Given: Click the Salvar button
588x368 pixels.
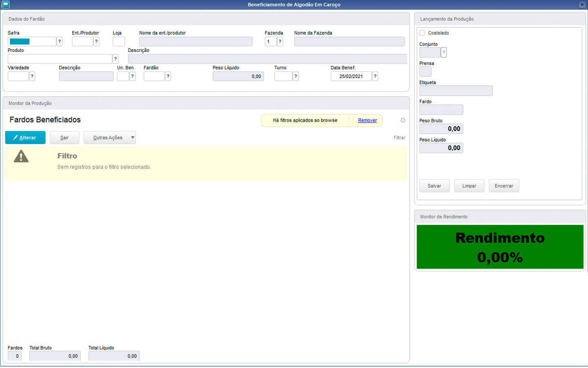Looking at the screenshot, I should coord(434,186).
